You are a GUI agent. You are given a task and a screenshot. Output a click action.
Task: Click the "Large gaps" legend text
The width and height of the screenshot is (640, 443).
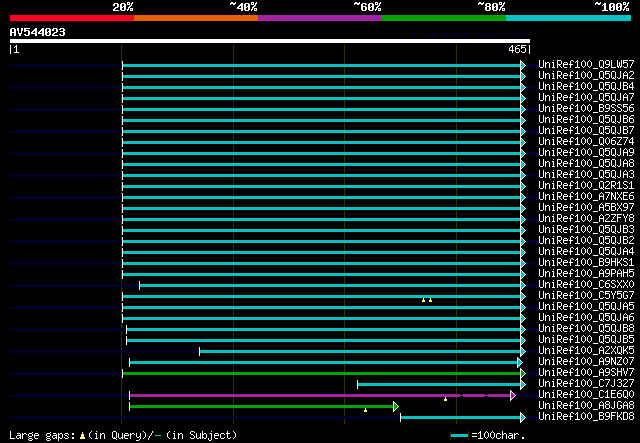point(42,435)
